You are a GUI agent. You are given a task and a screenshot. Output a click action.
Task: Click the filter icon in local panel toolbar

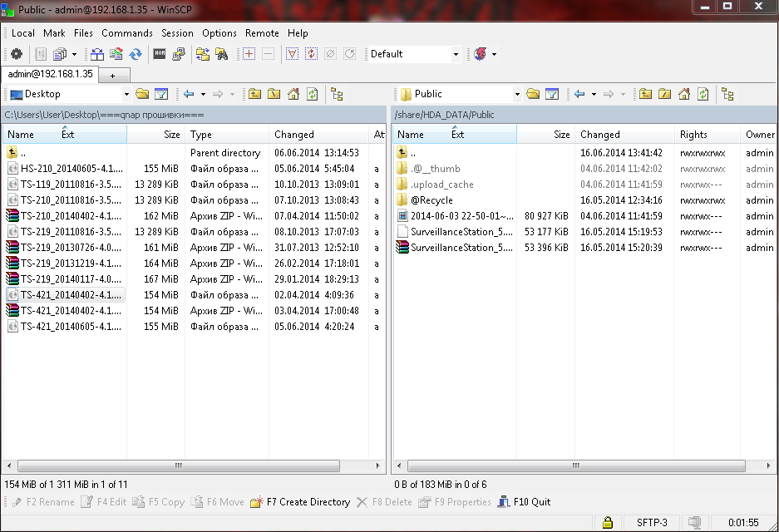point(161,94)
